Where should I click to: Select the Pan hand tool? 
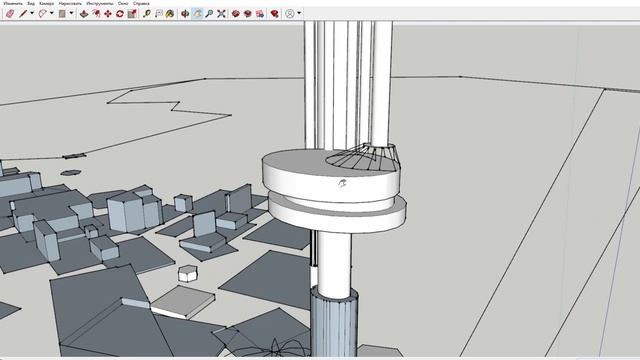click(197, 14)
